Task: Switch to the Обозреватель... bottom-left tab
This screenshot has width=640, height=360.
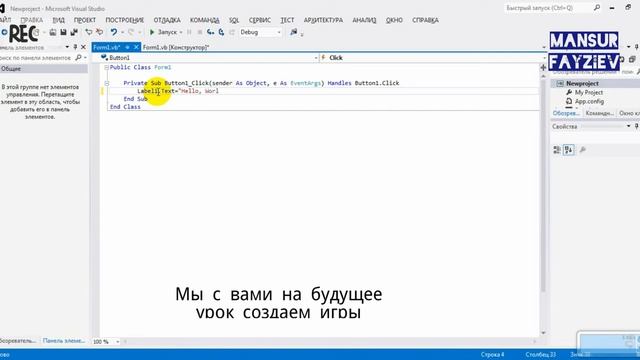Action: pos(18,341)
